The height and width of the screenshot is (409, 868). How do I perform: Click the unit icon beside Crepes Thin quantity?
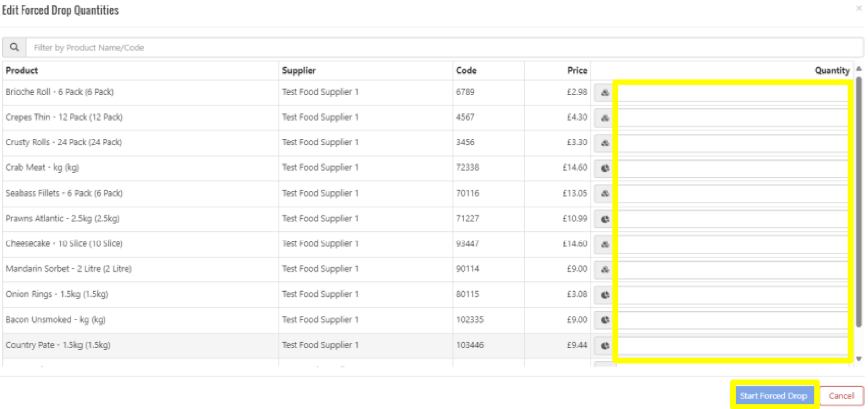coord(605,118)
